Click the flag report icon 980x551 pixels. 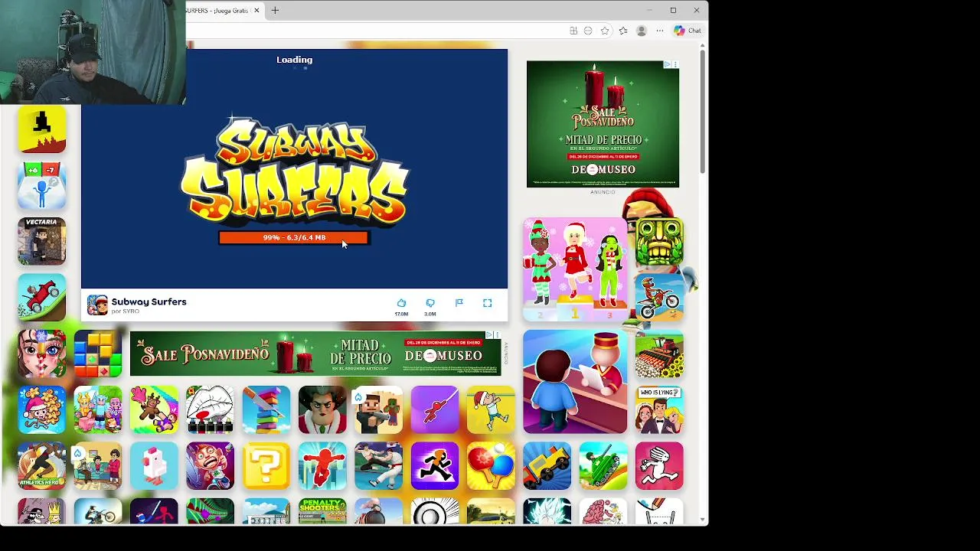pyautogui.click(x=459, y=303)
